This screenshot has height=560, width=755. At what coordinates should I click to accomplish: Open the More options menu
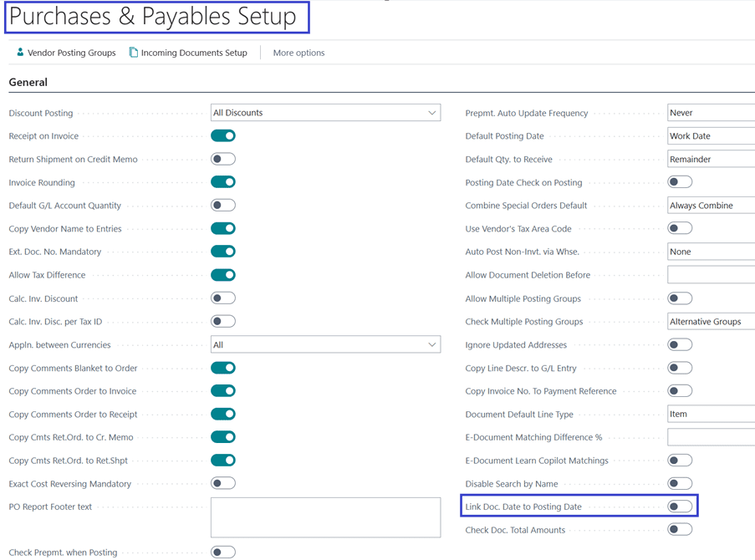298,53
